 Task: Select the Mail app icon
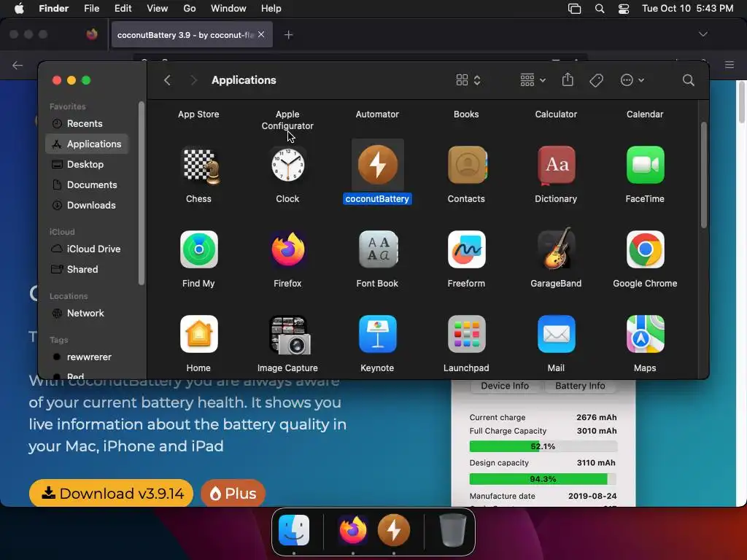tap(556, 334)
